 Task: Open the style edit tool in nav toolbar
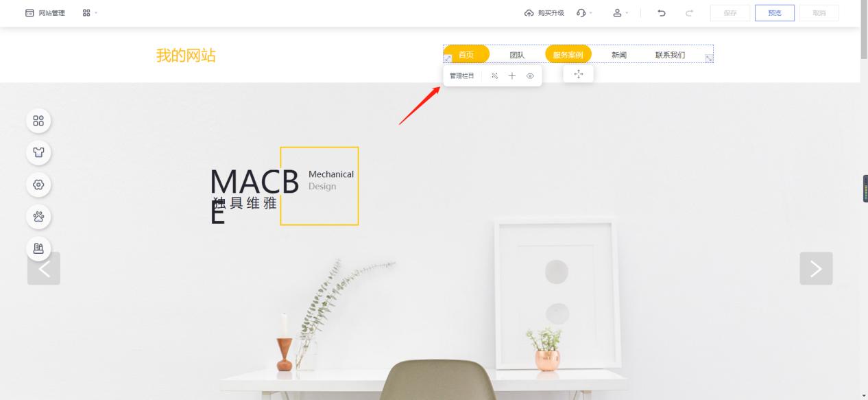(x=494, y=75)
